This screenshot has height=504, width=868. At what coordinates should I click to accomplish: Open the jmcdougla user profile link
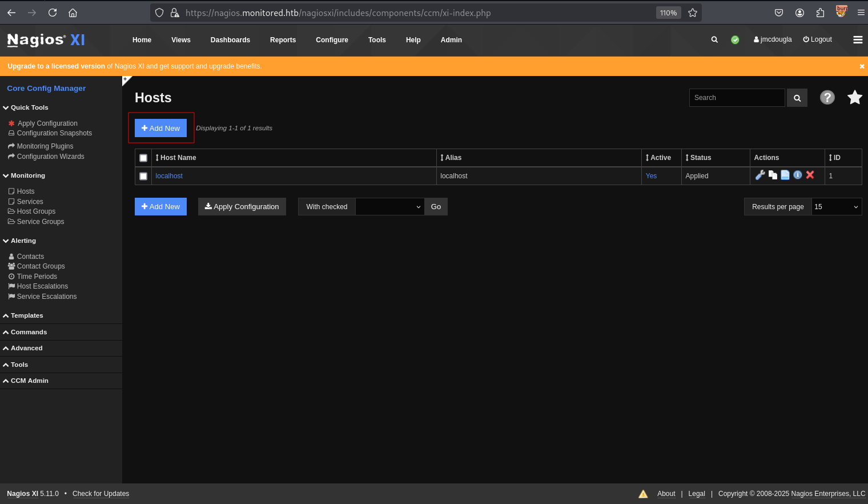pyautogui.click(x=773, y=39)
